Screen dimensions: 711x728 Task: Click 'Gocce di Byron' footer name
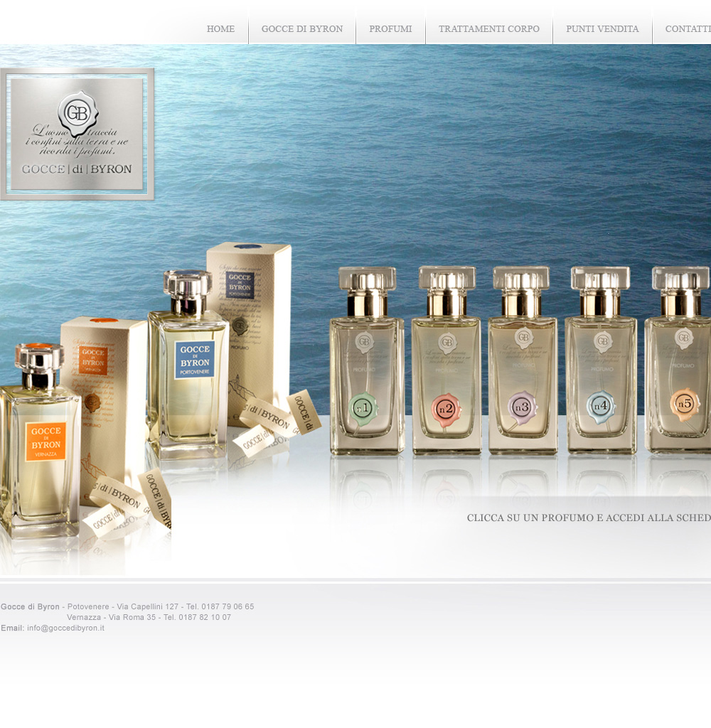click(30, 607)
